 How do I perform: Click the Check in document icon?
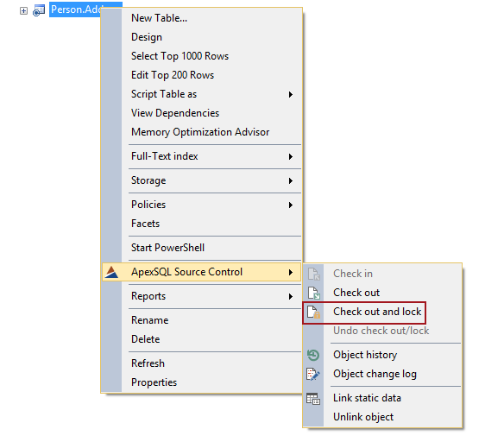pyautogui.click(x=313, y=274)
